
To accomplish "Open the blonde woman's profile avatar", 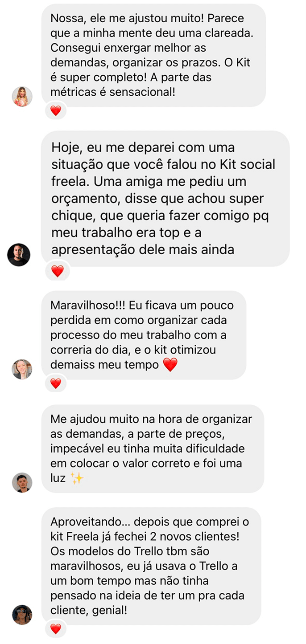I will (22, 96).
